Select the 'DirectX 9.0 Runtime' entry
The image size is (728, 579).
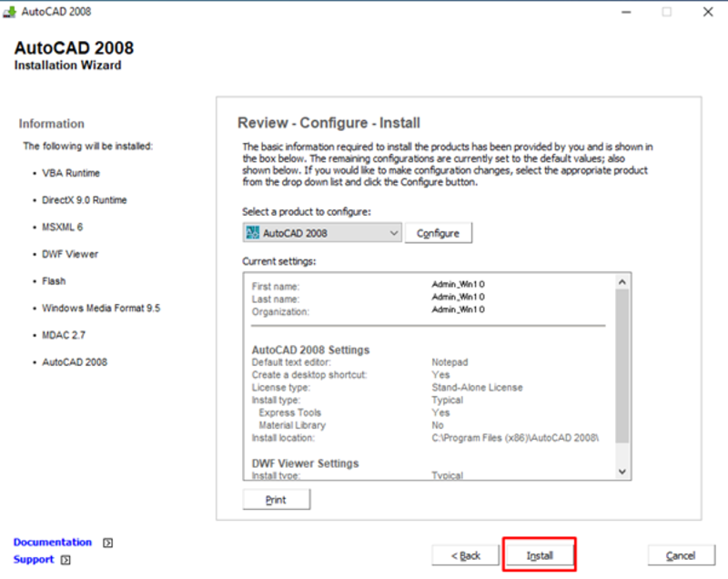[85, 200]
